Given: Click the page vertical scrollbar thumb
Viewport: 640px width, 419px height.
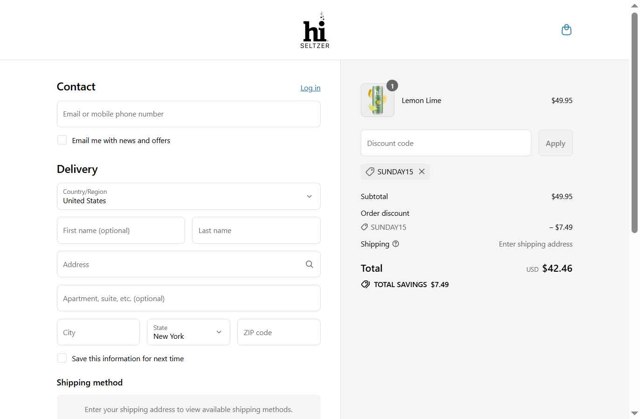Looking at the screenshot, I should 634,122.
